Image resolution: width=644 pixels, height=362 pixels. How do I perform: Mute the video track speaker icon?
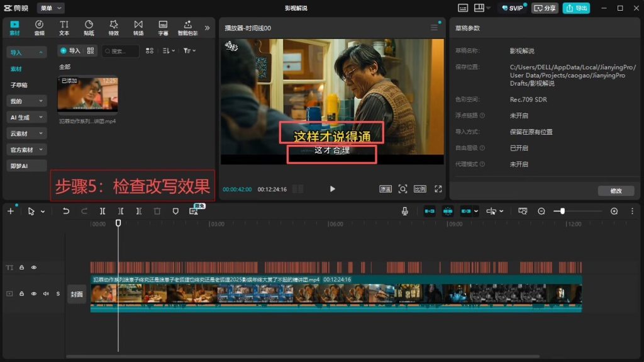tap(46, 294)
